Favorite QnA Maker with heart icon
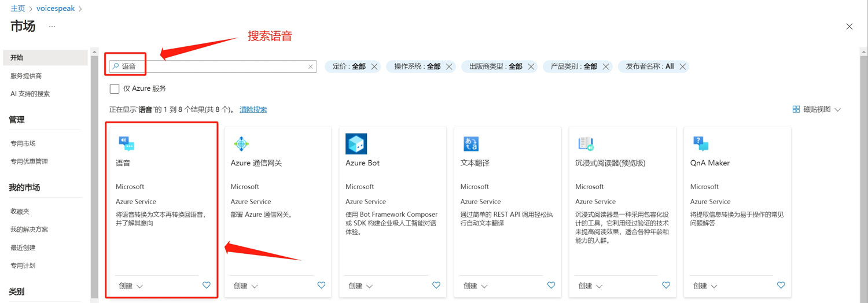Screen dimensions: 868x303 coord(781,285)
